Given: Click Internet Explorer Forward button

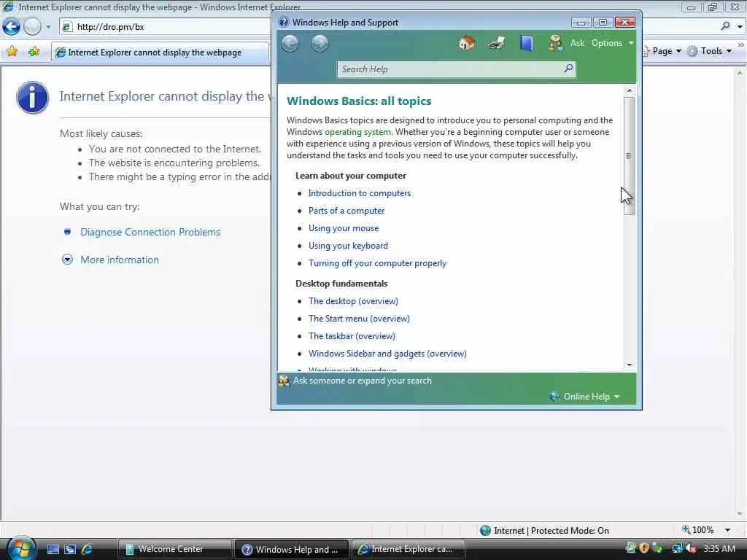Looking at the screenshot, I should click(x=32, y=27).
